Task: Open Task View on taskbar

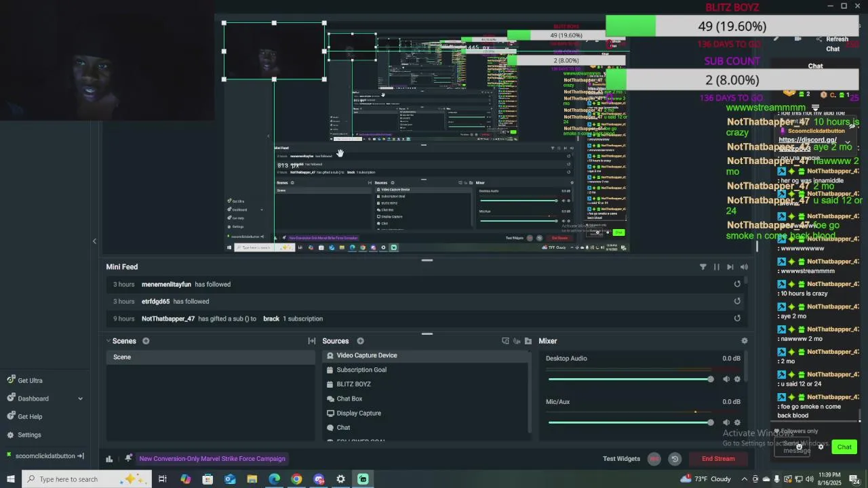Action: point(163,479)
